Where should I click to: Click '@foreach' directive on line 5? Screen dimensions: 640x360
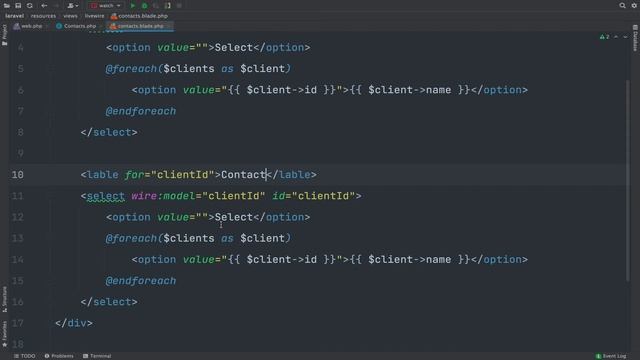coord(131,69)
